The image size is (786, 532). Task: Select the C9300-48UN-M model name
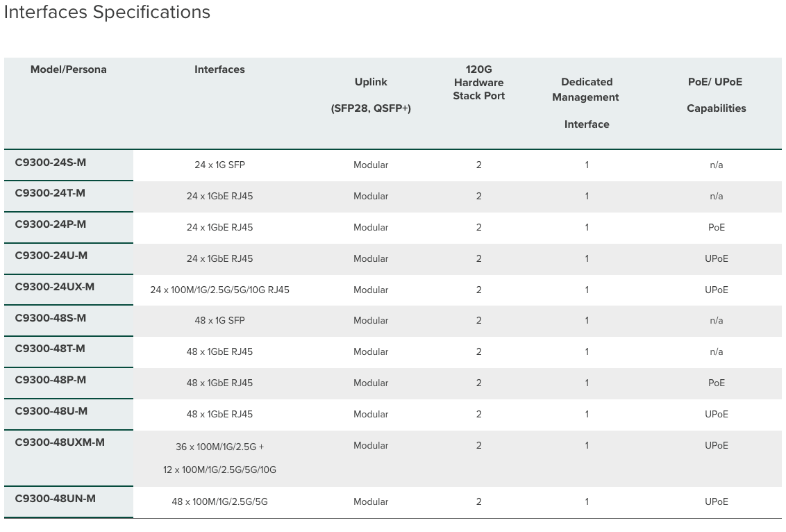pyautogui.click(x=56, y=498)
